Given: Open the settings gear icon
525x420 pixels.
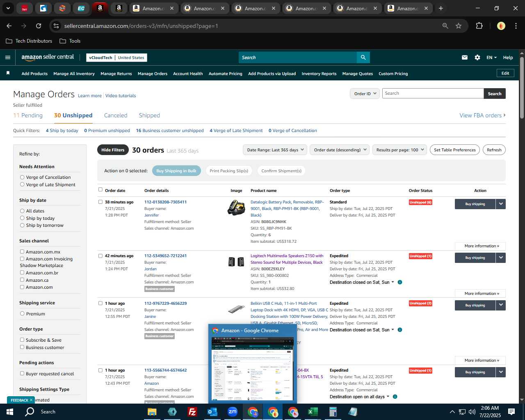Looking at the screenshot, I should 477,57.
